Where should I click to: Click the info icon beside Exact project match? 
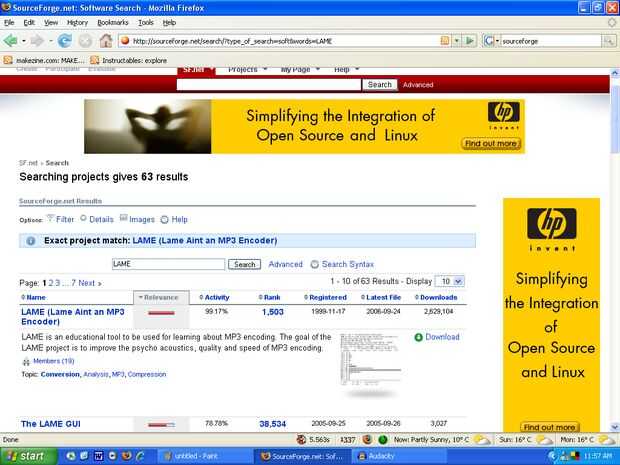point(31,241)
